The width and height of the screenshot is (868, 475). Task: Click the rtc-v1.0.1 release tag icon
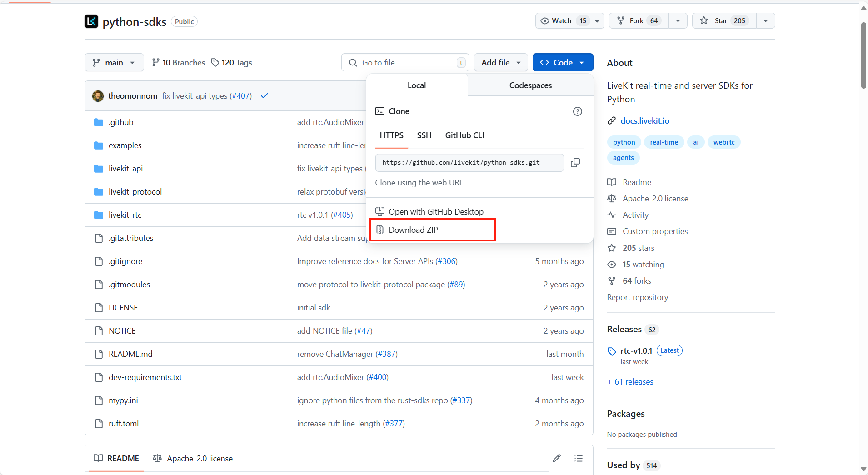612,351
